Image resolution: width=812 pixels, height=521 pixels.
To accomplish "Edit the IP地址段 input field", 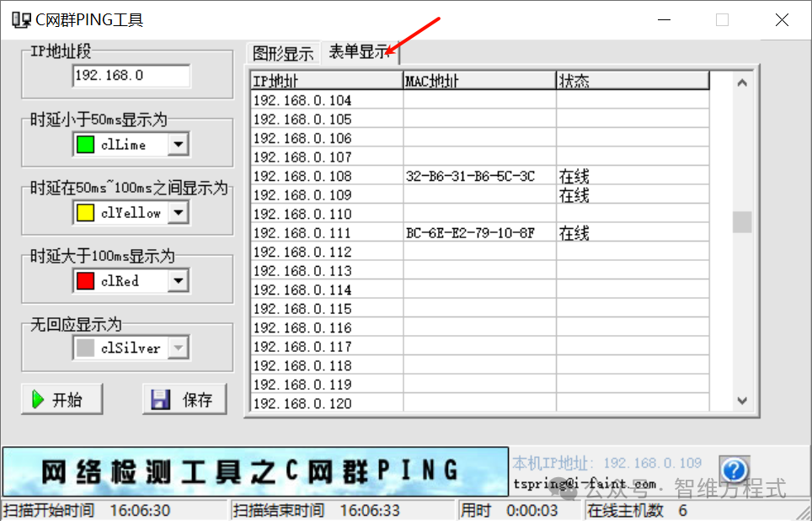I will tap(131, 76).
